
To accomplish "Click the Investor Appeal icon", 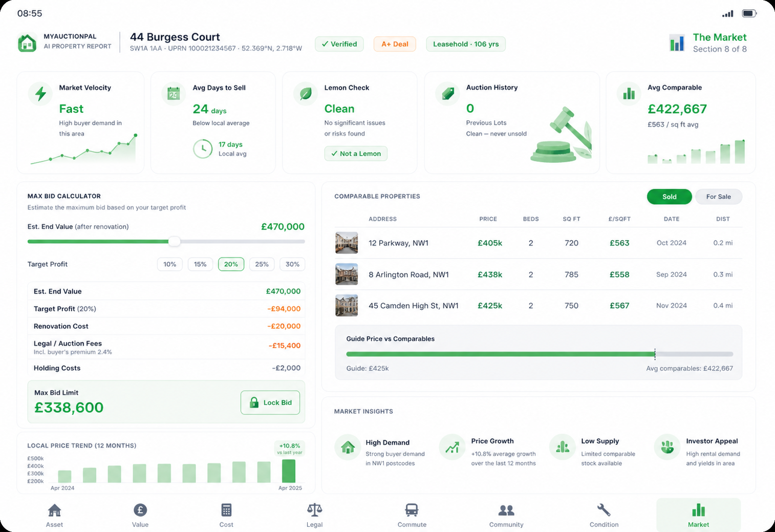I will point(667,447).
